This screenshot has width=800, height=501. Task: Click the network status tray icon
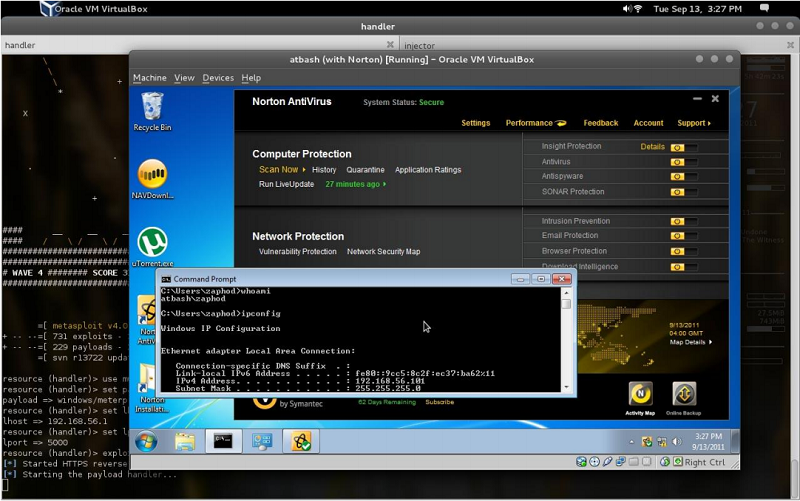662,442
